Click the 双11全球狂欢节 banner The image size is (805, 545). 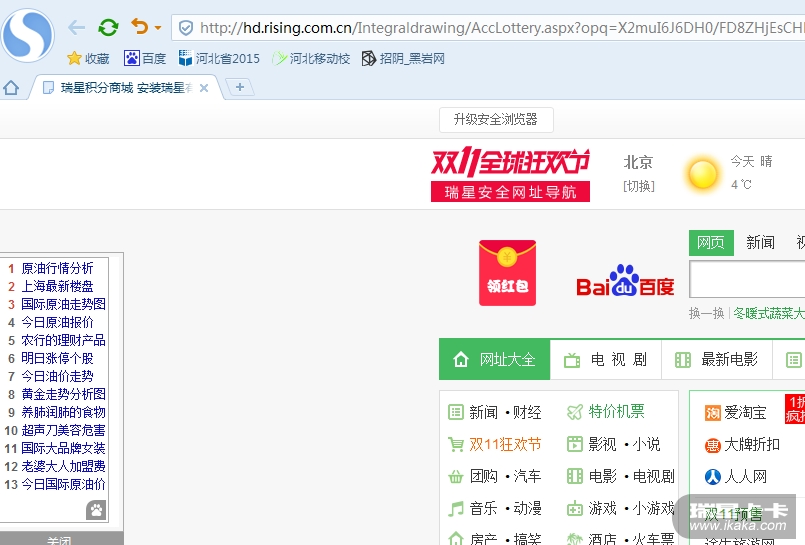coord(510,174)
